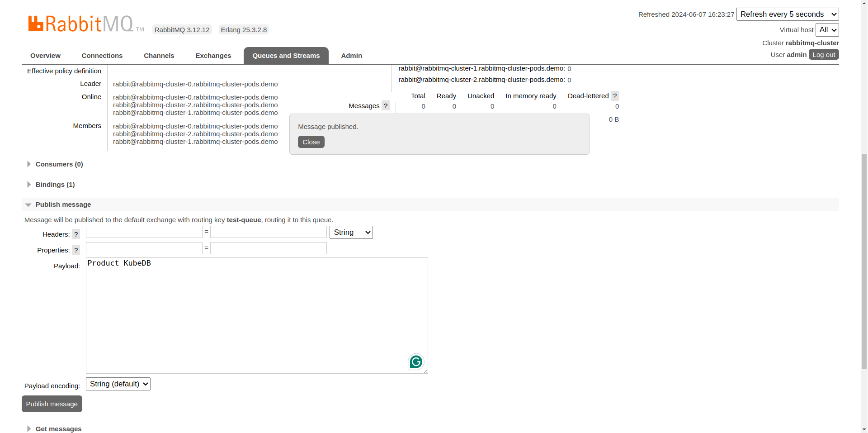The width and height of the screenshot is (868, 433).
Task: Open the refresh interval dropdown
Action: point(788,14)
